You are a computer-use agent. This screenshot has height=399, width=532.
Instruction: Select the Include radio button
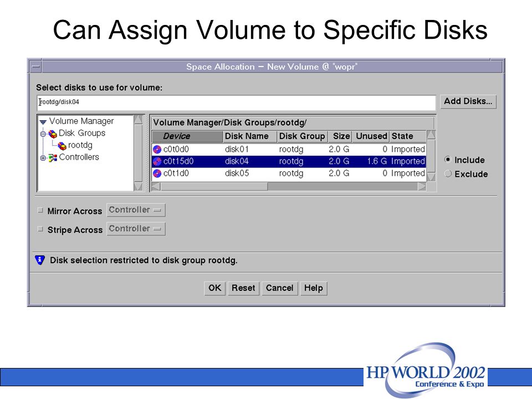click(448, 160)
